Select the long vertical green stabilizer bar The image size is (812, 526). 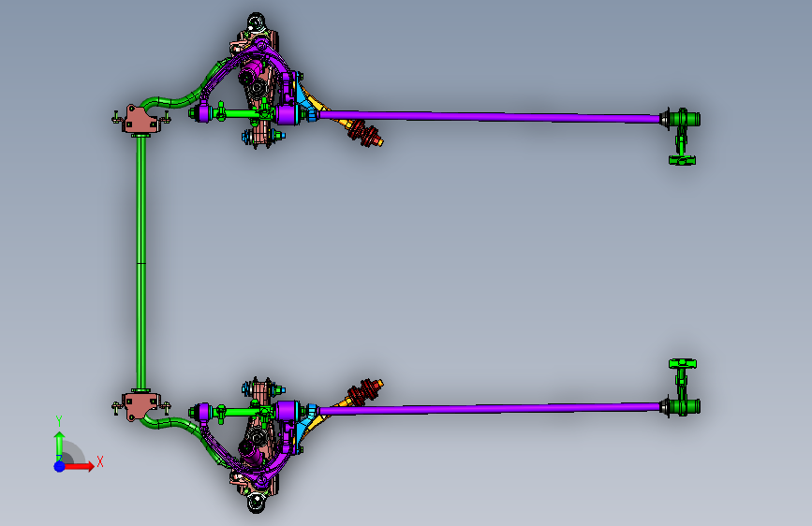pos(141,263)
